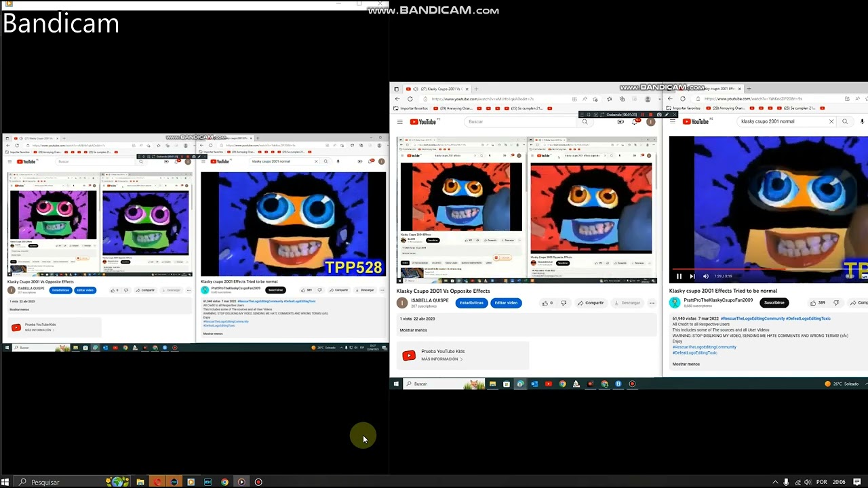Click Estadísticas button in small left frame
Viewport: 868px width, 488px height.
pos(60,290)
